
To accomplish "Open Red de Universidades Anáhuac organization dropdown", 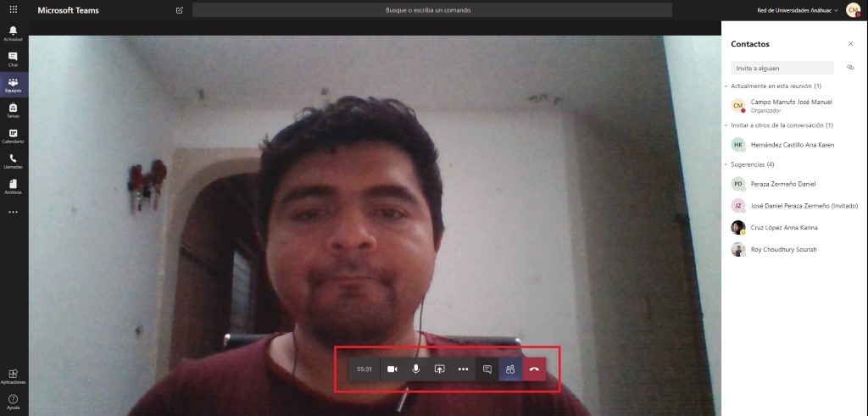I will tap(797, 10).
